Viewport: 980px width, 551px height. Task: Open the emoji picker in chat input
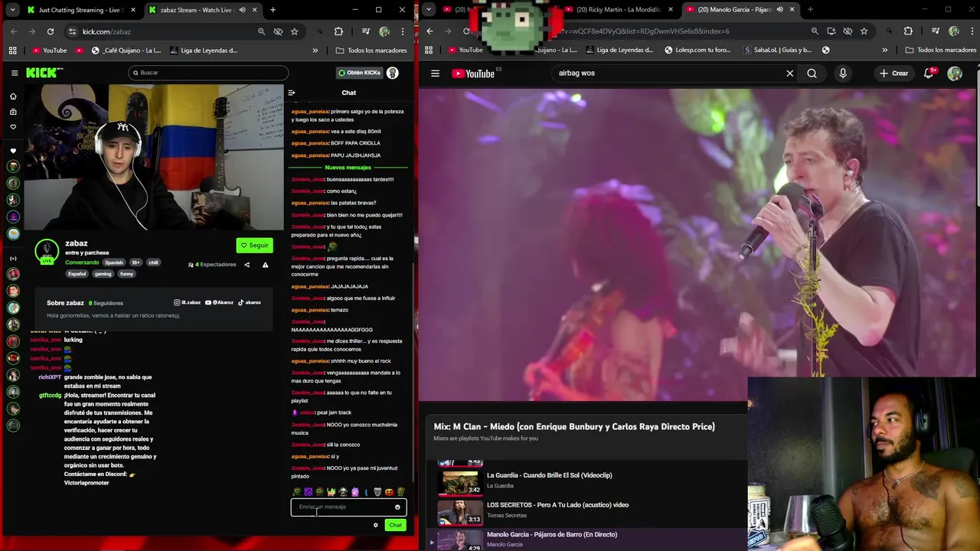click(x=397, y=507)
